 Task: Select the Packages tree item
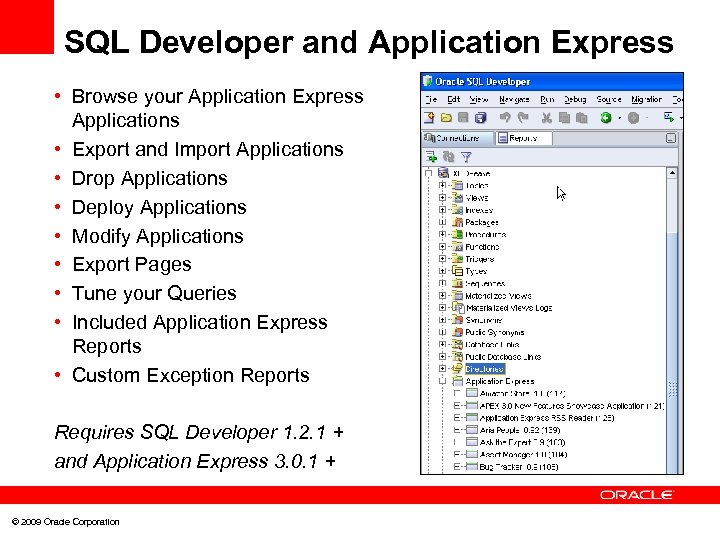pyautogui.click(x=482, y=222)
